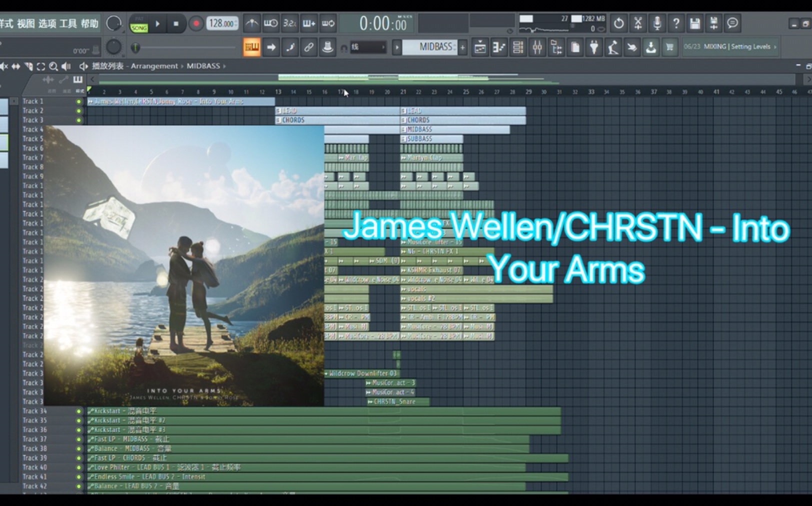Click the 06/23 MIXING Setting Levels panel
Viewport: 812px width, 506px height.
(x=730, y=47)
